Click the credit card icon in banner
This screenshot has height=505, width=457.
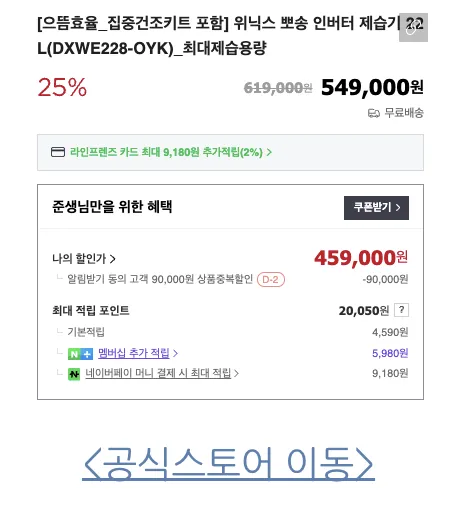pos(58,152)
